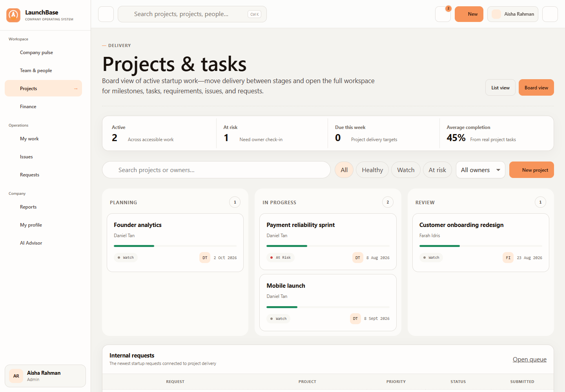Click the Watch badge on Customer onboarding redesign
Screen dimensions: 565x392
pos(431,258)
